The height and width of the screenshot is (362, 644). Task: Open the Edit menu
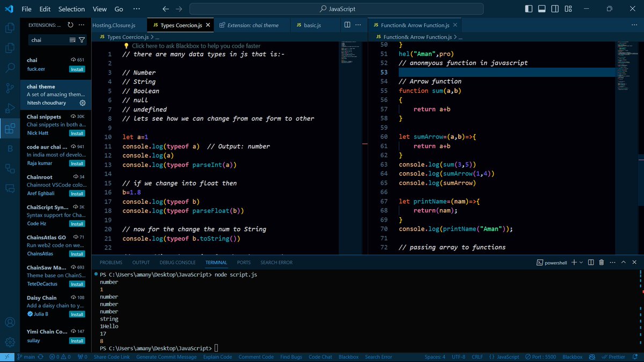45,9
